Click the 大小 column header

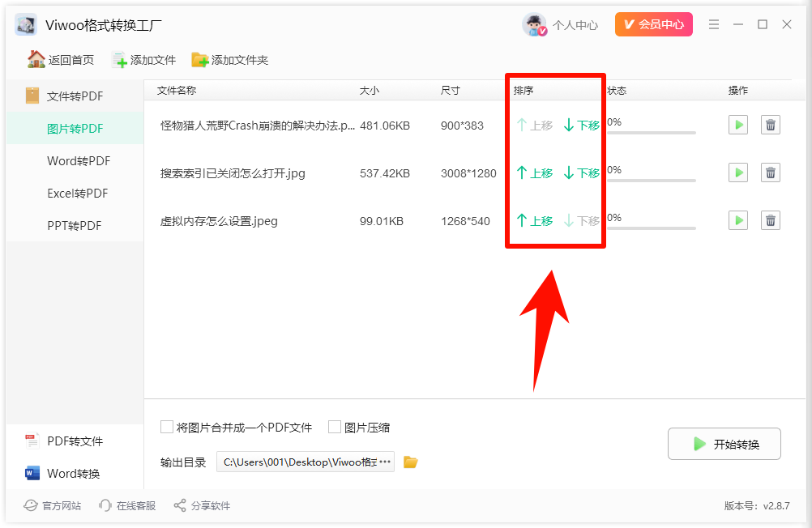point(370,91)
